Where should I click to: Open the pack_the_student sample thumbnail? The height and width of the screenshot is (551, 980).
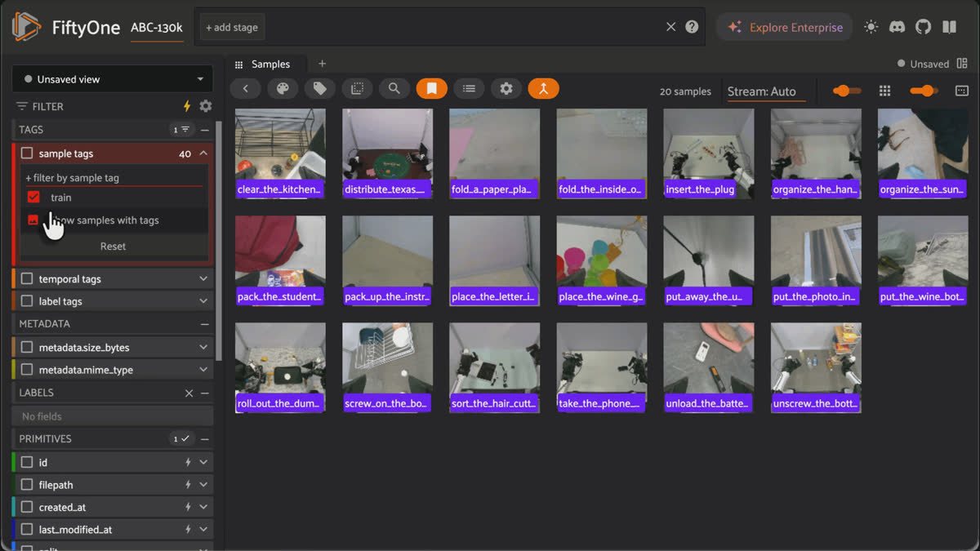[x=280, y=260]
